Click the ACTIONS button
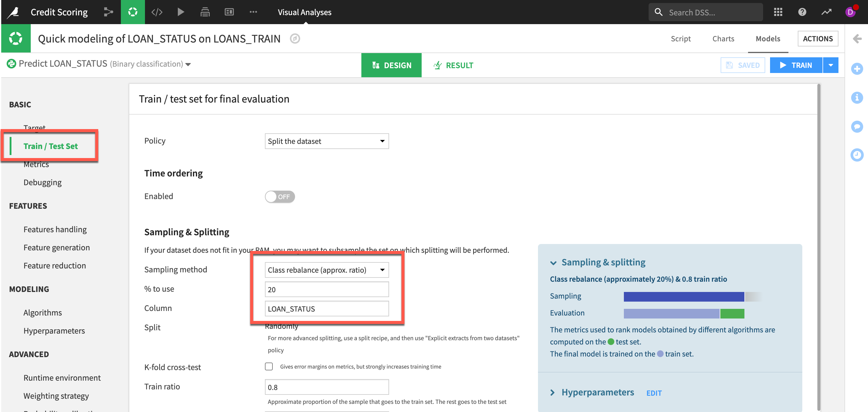 [817, 39]
